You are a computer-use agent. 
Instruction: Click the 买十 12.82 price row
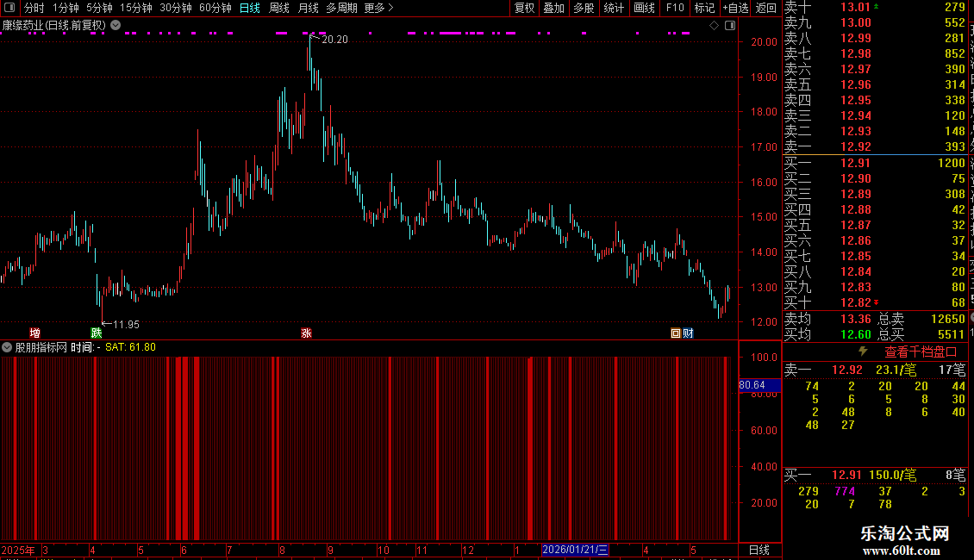[x=875, y=302]
